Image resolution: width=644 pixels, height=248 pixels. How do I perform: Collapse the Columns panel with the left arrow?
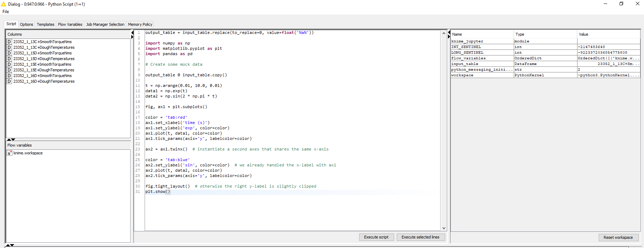pyautogui.click(x=132, y=33)
